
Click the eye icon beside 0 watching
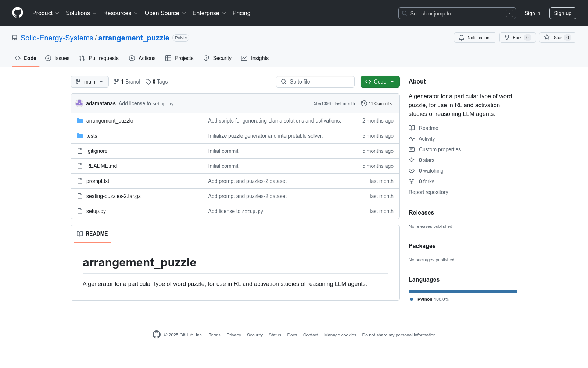412,171
